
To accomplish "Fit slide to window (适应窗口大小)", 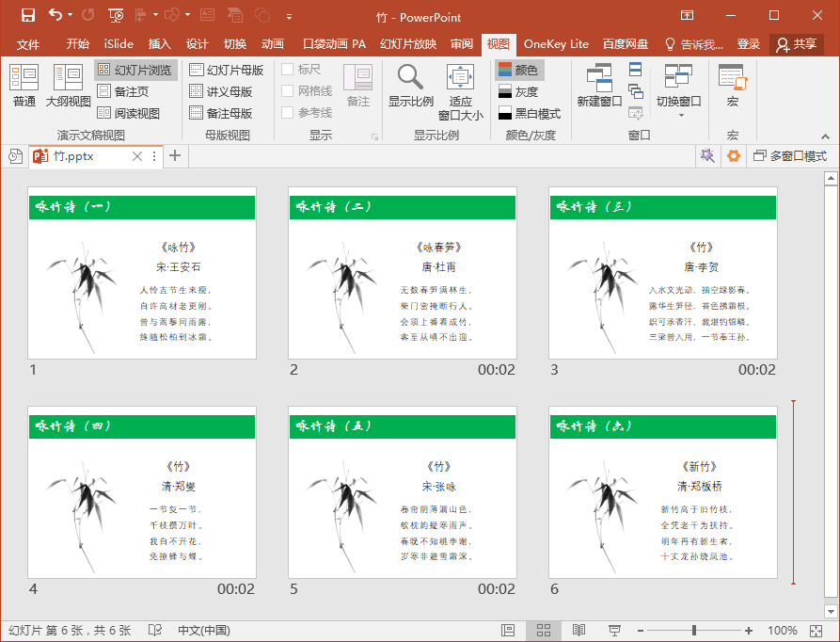I will (460, 91).
